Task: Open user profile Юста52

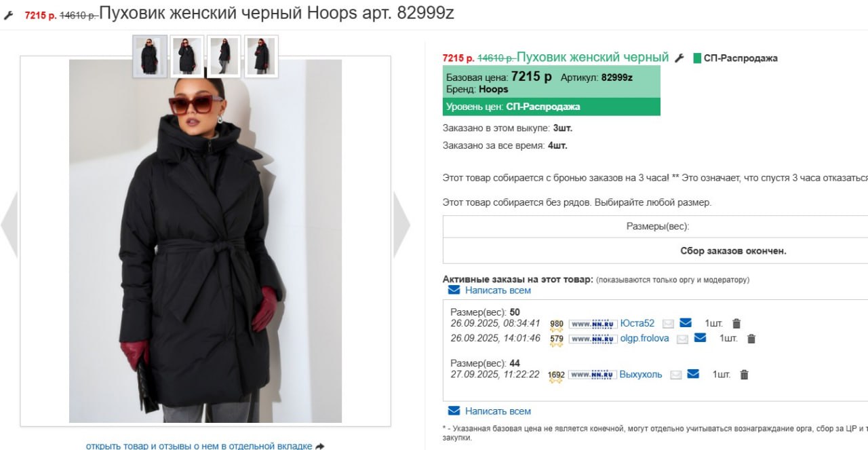Action: [637, 323]
